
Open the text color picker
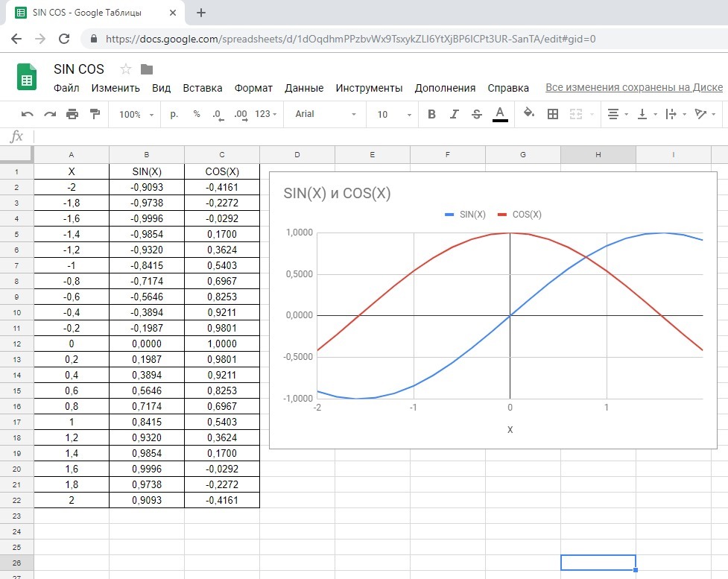(x=500, y=114)
